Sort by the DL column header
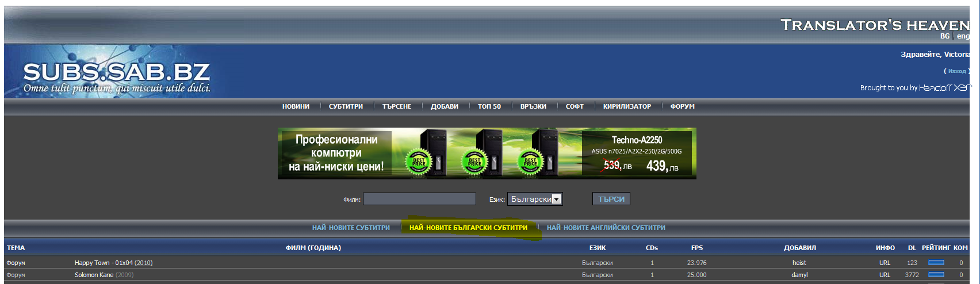Image resolution: width=980 pixels, height=284 pixels. coord(912,248)
